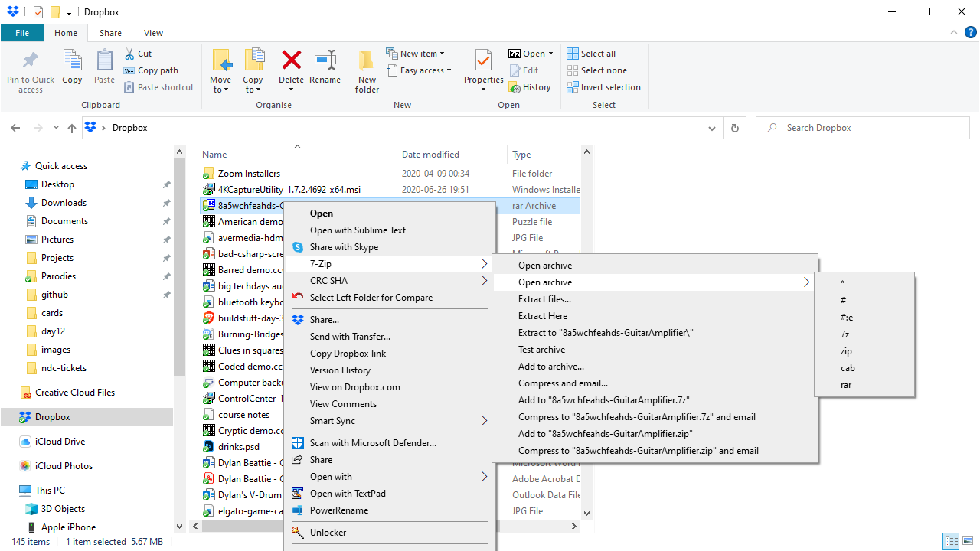Viewport: 980px width, 551px height.
Task: Select the Zoom Installers folder row
Action: [x=390, y=174]
